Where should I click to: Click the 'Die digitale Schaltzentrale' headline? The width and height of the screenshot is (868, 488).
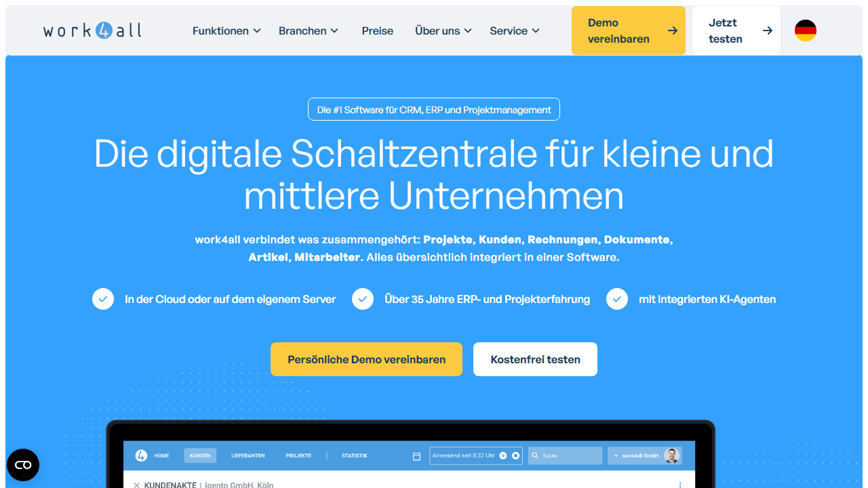click(434, 175)
